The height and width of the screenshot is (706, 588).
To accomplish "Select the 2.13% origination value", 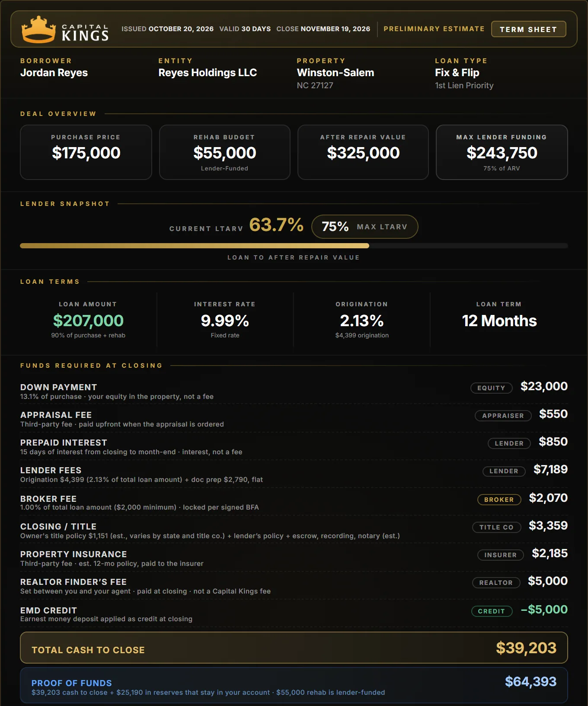I will click(362, 321).
